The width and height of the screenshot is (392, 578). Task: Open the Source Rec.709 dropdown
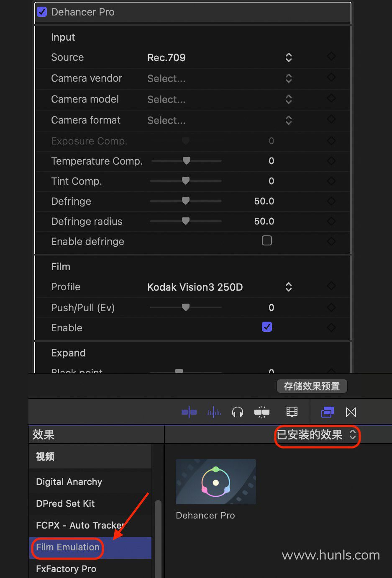(x=219, y=57)
